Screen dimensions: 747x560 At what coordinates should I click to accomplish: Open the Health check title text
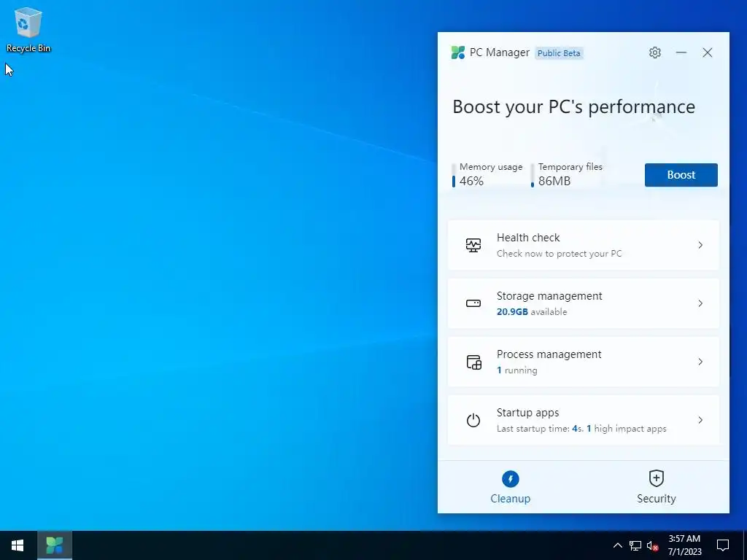click(x=528, y=238)
